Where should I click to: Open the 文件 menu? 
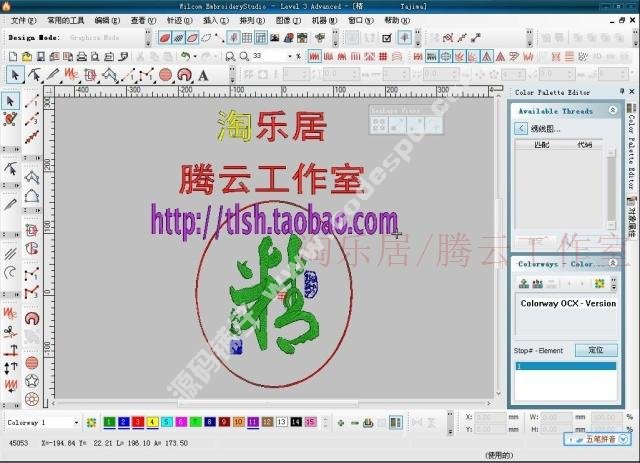pos(24,20)
